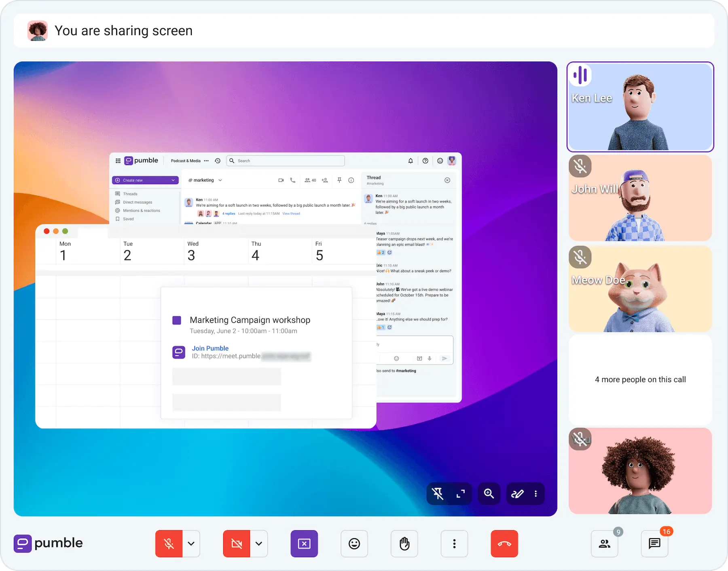728x571 pixels.
Task: Open Saved in the Pumble sidebar
Action: (128, 219)
